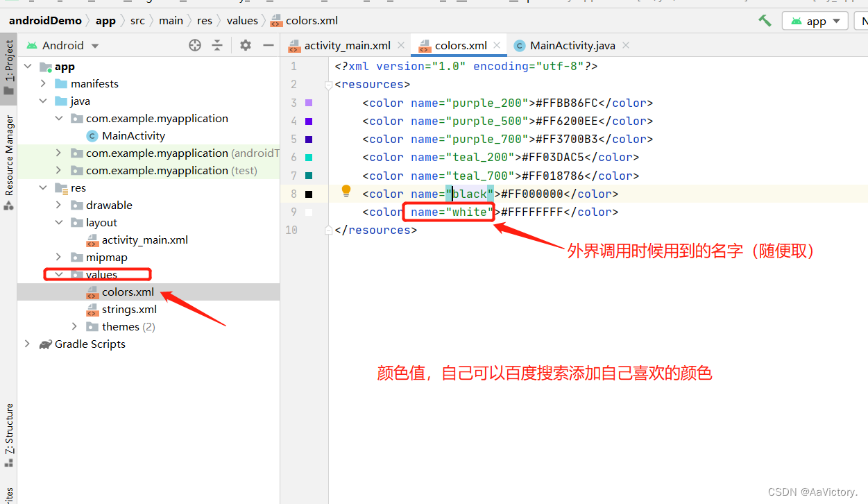Open the project panel settings gear
The width and height of the screenshot is (868, 504).
[246, 45]
